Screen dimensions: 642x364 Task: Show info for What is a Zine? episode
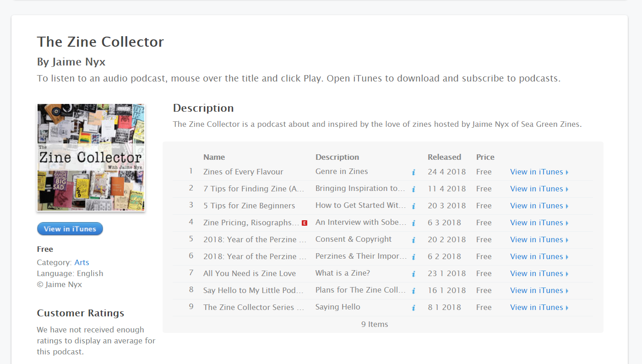[x=413, y=274]
